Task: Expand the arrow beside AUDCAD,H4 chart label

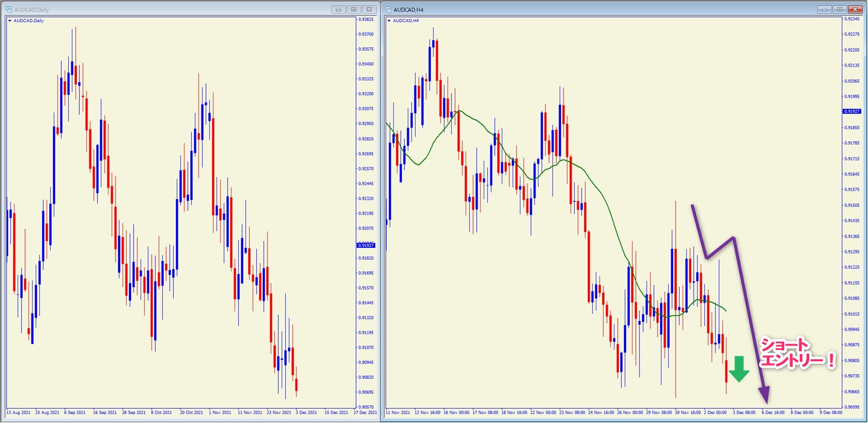Action: (x=389, y=21)
